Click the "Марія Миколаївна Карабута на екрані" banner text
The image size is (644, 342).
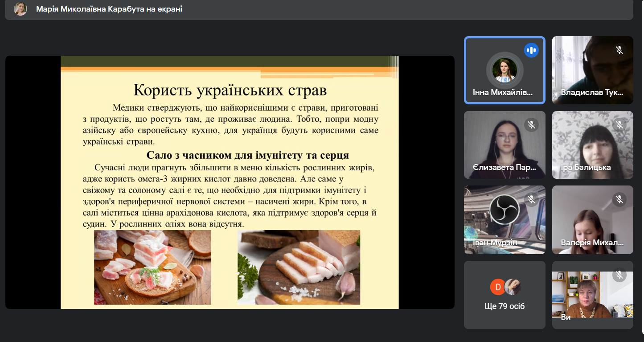[x=109, y=9]
